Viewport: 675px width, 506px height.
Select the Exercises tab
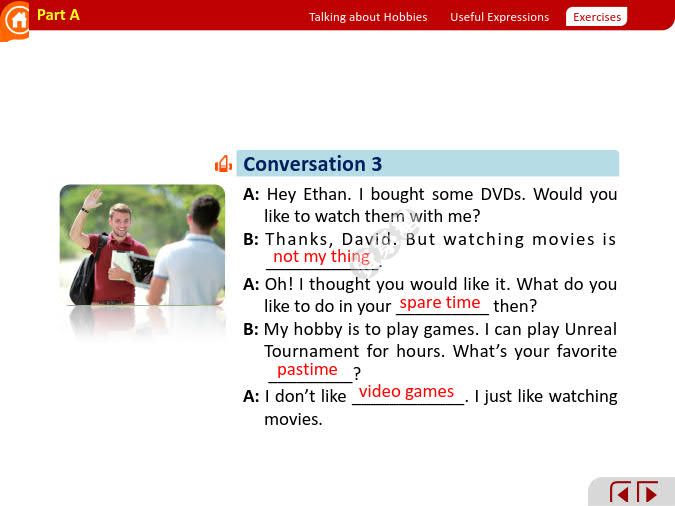point(596,17)
